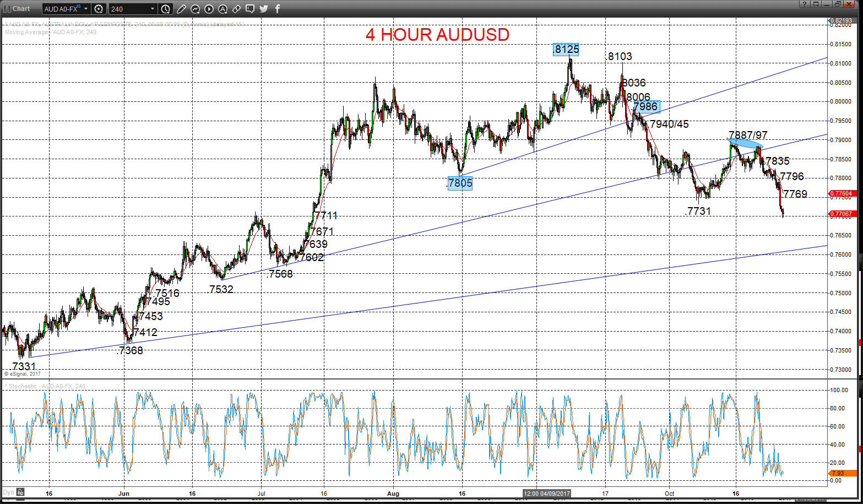This screenshot has width=863, height=504.
Task: Open the help question mark button
Action: pyautogui.click(x=806, y=4)
